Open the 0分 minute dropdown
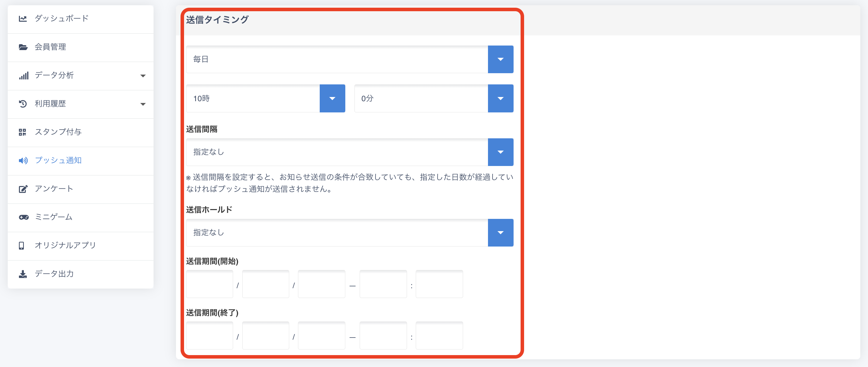This screenshot has height=367, width=868. 500,98
